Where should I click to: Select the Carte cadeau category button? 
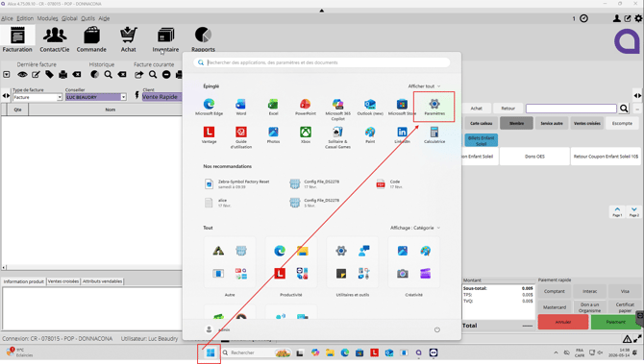pyautogui.click(x=481, y=123)
